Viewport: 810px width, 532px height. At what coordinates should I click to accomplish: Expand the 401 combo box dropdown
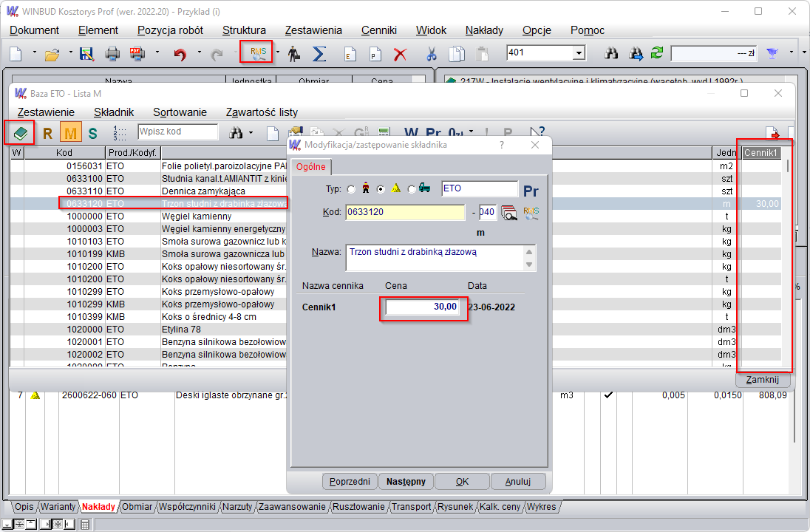578,53
